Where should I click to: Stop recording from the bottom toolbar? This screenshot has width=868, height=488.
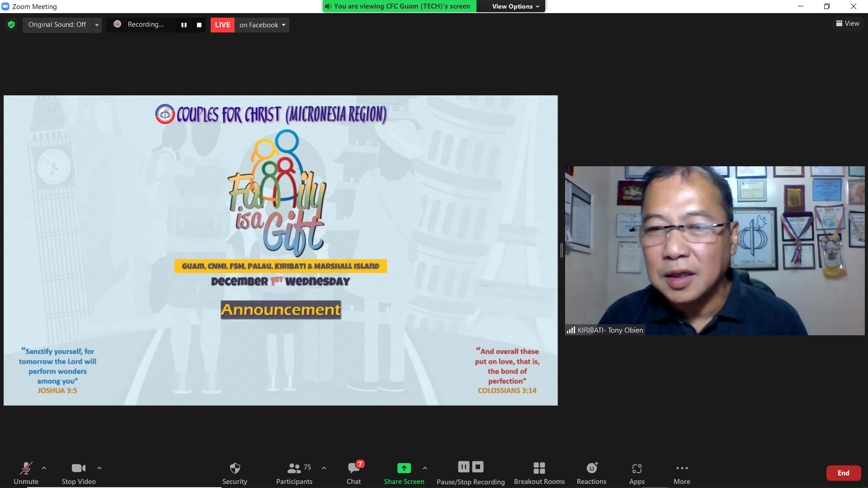[478, 467]
